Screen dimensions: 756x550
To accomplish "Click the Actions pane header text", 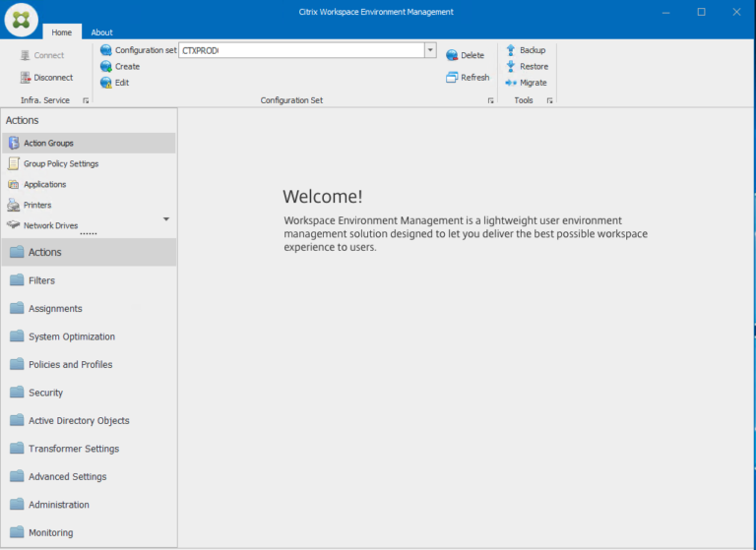I will [x=23, y=120].
